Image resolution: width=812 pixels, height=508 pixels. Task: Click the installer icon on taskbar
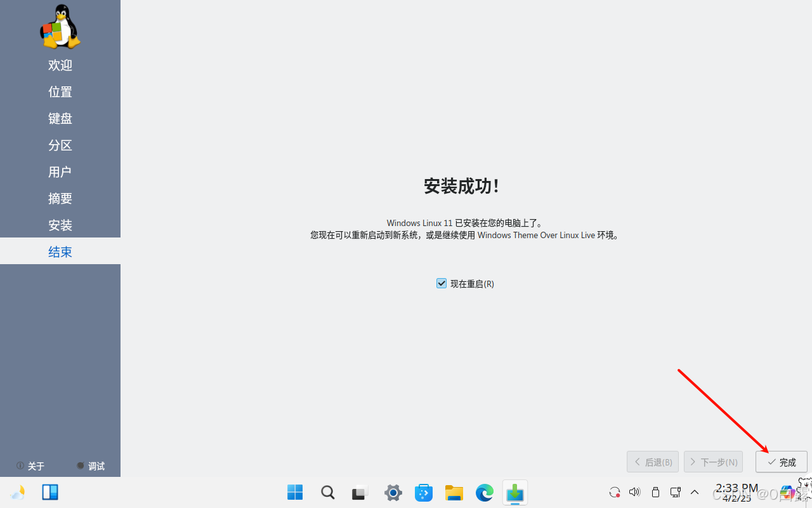click(x=515, y=492)
